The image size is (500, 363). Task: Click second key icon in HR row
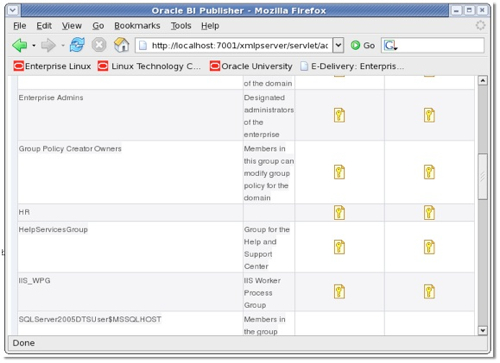pos(429,213)
